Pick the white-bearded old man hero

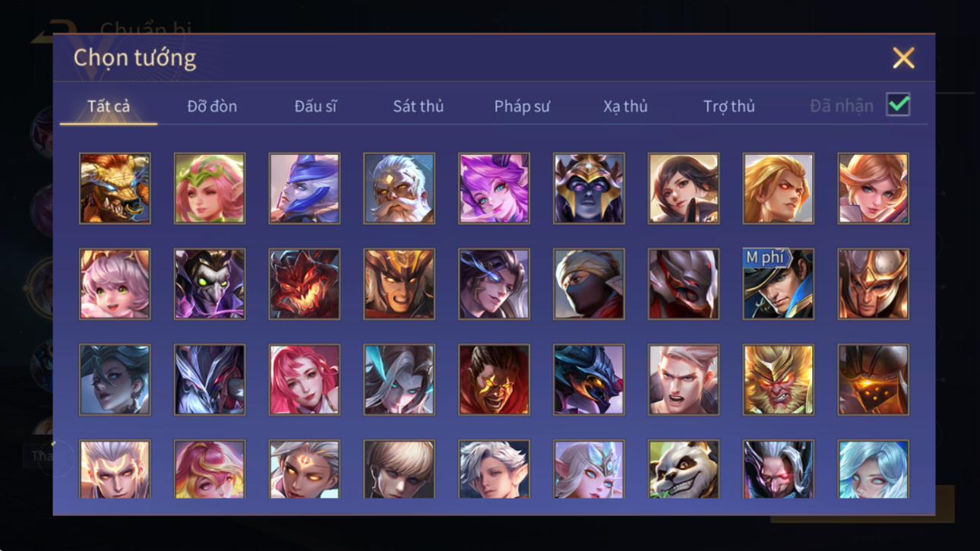pyautogui.click(x=399, y=188)
